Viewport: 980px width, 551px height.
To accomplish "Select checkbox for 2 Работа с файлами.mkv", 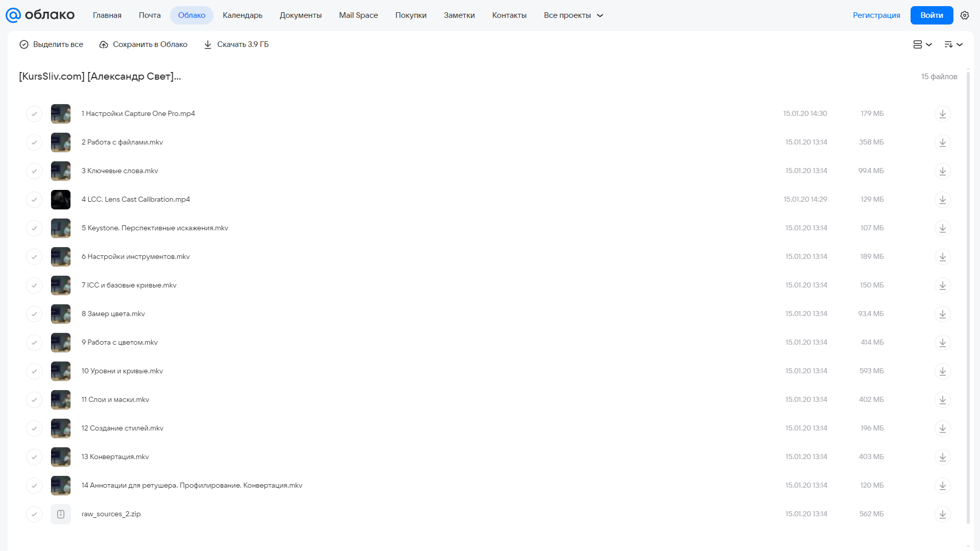I will point(34,142).
